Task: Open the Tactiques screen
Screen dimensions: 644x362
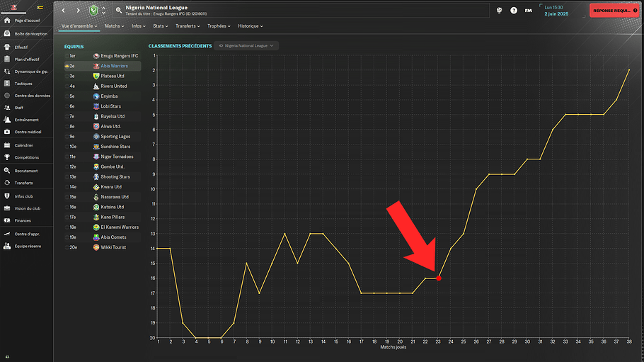Action: coord(23,84)
